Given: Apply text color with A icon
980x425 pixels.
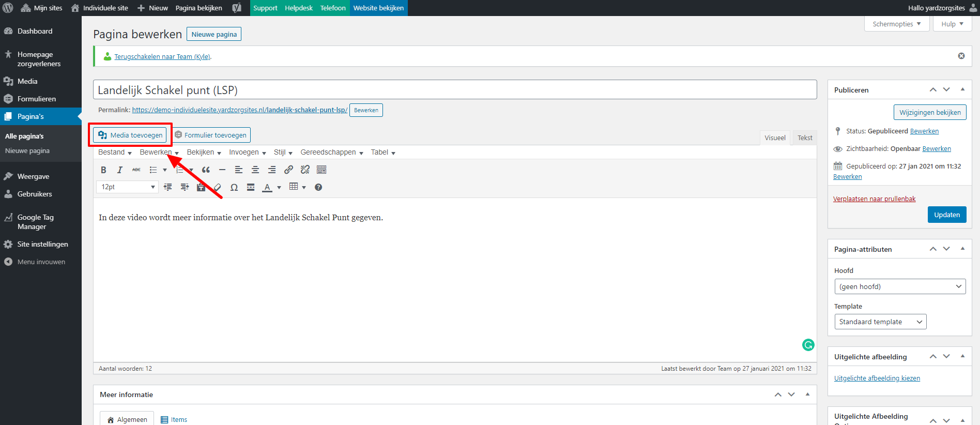Looking at the screenshot, I should click(267, 187).
